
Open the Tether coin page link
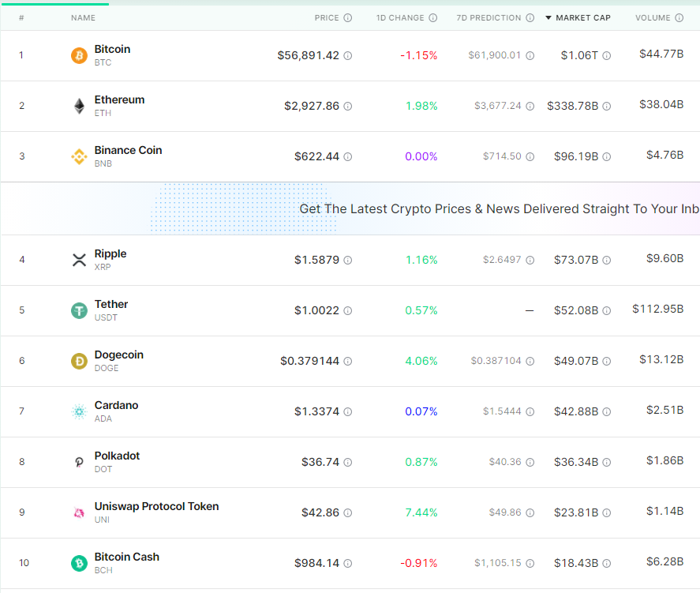pos(111,304)
